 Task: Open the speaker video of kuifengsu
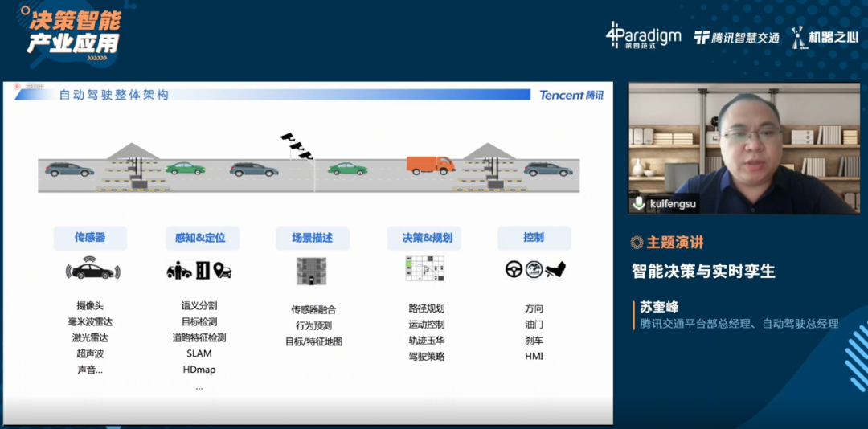click(744, 149)
